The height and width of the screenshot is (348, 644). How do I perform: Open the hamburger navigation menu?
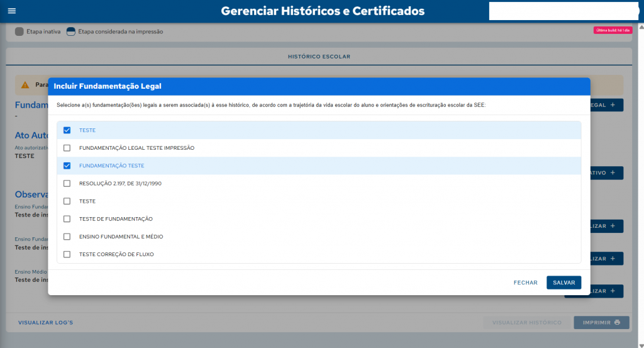click(x=11, y=11)
